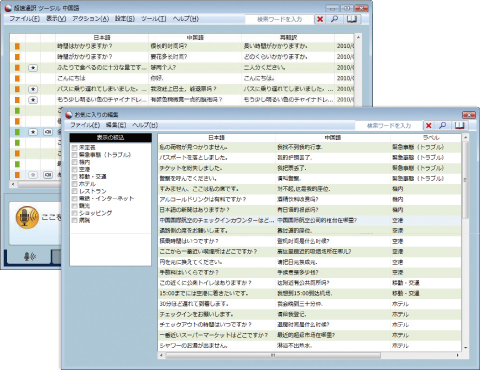Click 日本語 column header in favorites window

coord(217,137)
